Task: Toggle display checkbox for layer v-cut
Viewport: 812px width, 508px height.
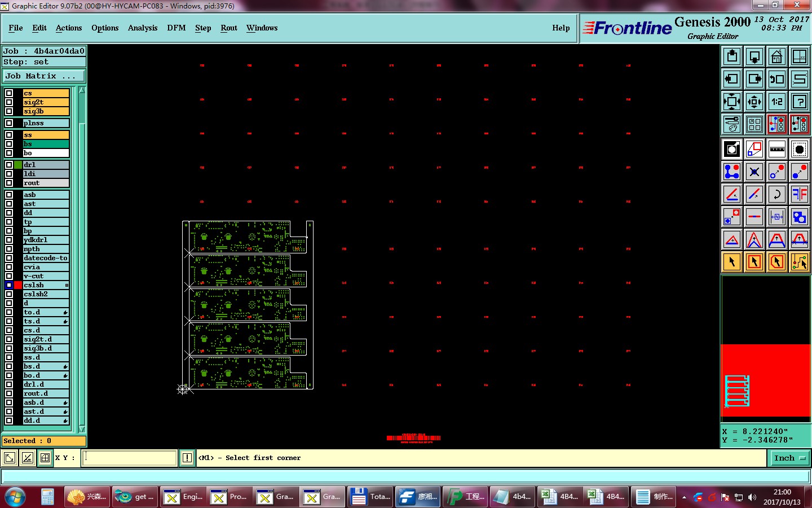Action: [9, 276]
